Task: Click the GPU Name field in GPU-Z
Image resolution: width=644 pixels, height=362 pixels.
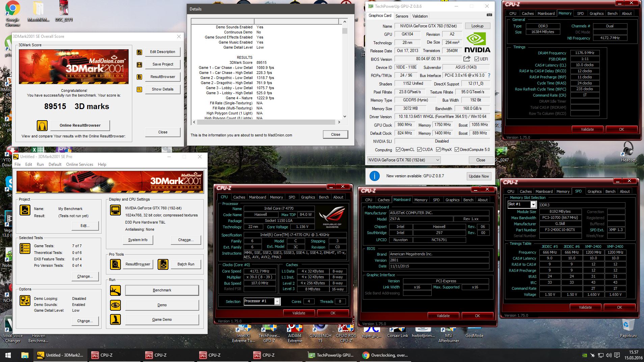Action: click(428, 26)
